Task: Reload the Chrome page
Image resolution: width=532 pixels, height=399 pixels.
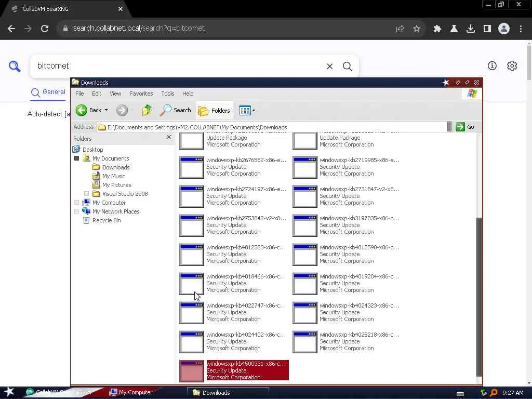Action: (45, 29)
